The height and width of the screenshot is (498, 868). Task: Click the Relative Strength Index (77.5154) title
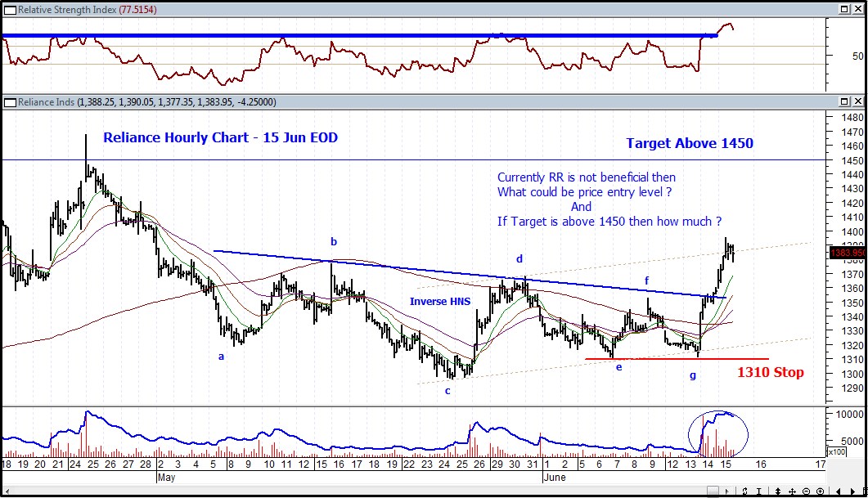click(88, 10)
